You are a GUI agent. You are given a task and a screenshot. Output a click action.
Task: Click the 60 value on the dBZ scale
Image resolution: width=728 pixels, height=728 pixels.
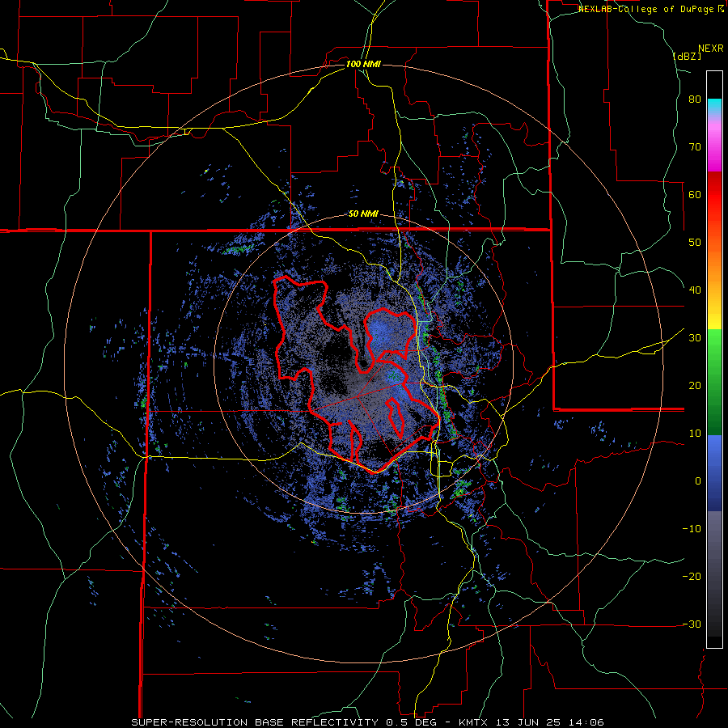tap(695, 194)
